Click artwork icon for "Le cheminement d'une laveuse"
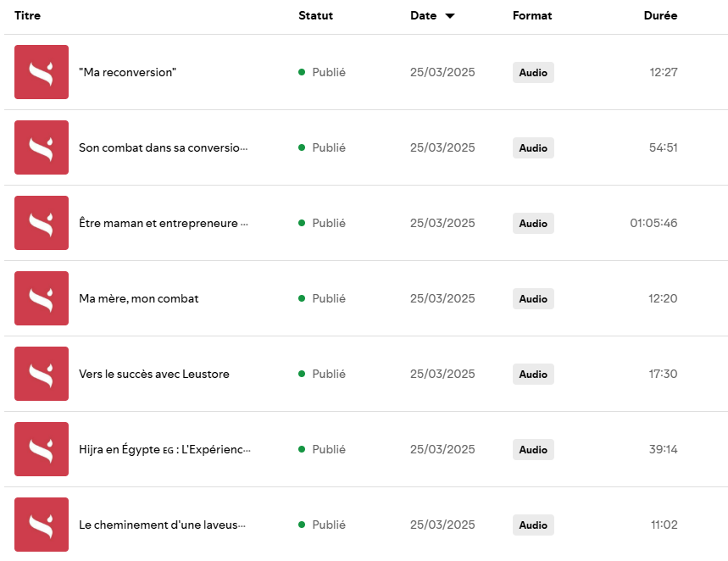Image resolution: width=728 pixels, height=561 pixels. (42, 525)
